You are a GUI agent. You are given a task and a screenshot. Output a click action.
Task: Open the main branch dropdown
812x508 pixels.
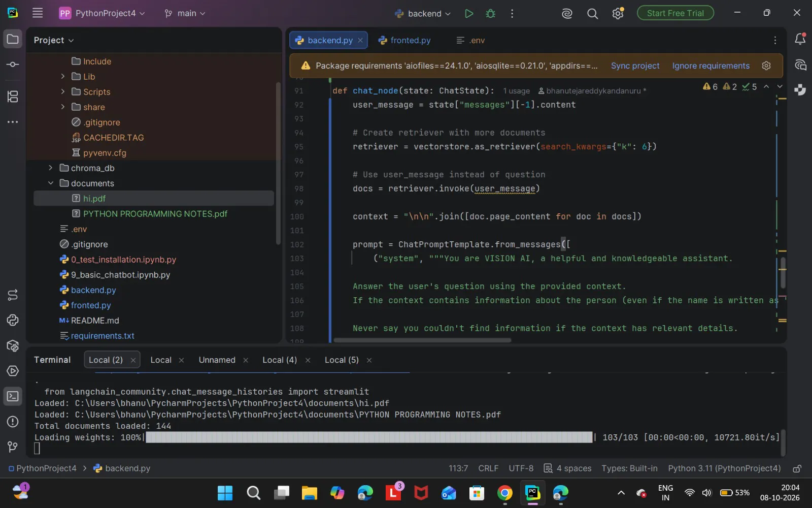[185, 13]
